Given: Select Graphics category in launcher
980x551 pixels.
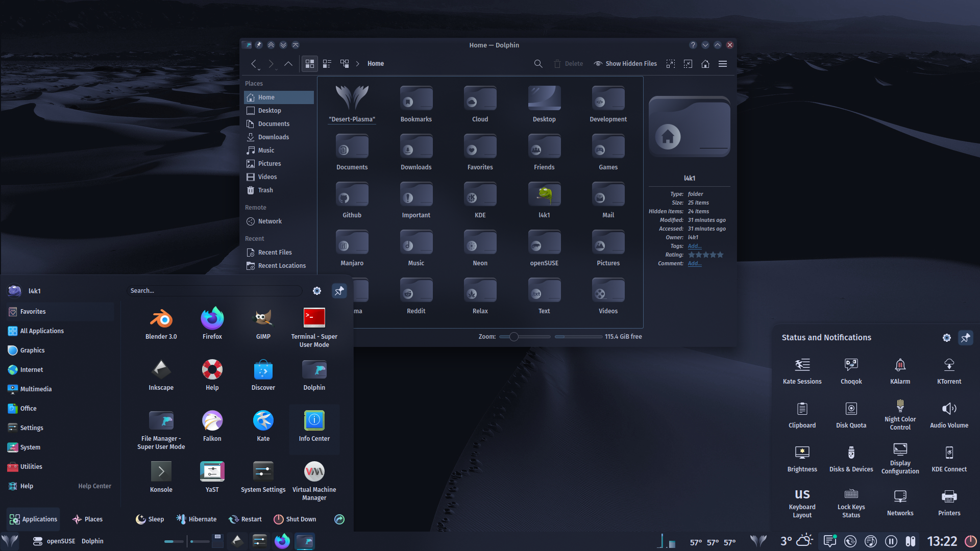Looking at the screenshot, I should (60, 350).
